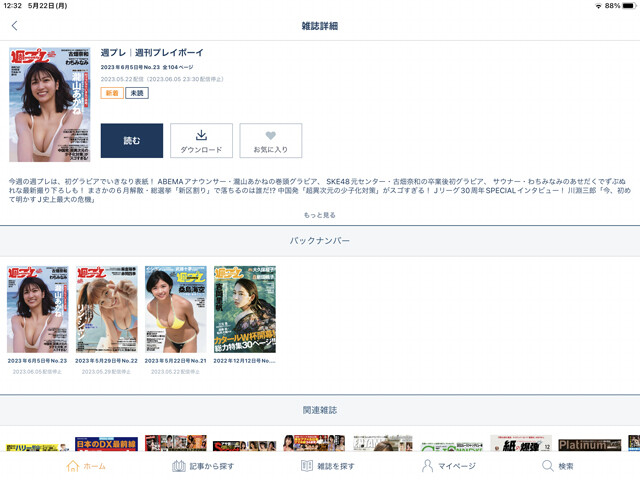
Task: Click the ダウンロード download button
Action: [x=201, y=140]
